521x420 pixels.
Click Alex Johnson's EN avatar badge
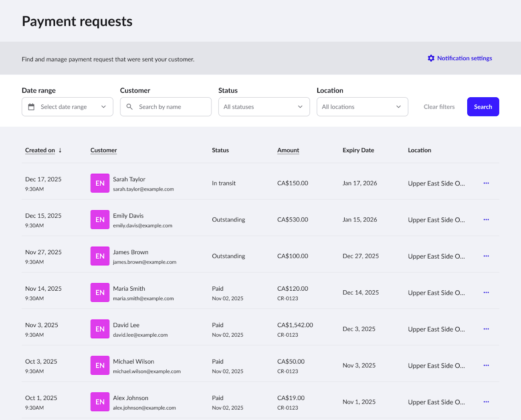[100, 402]
